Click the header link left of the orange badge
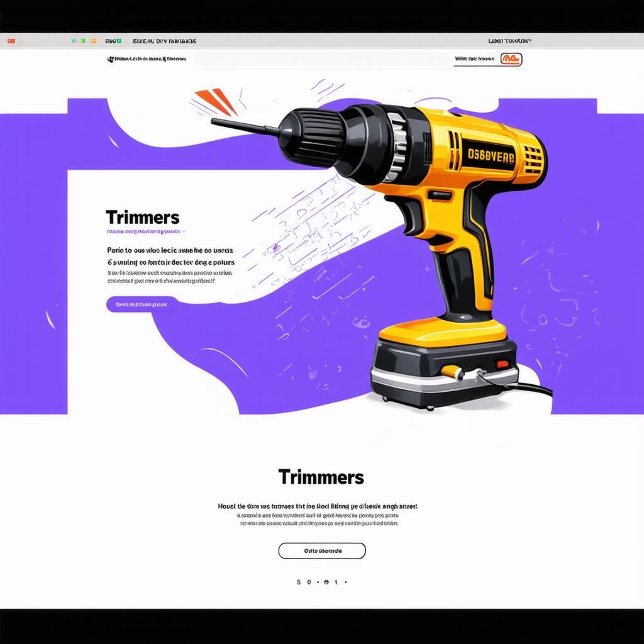The height and width of the screenshot is (644, 644). coord(474,59)
